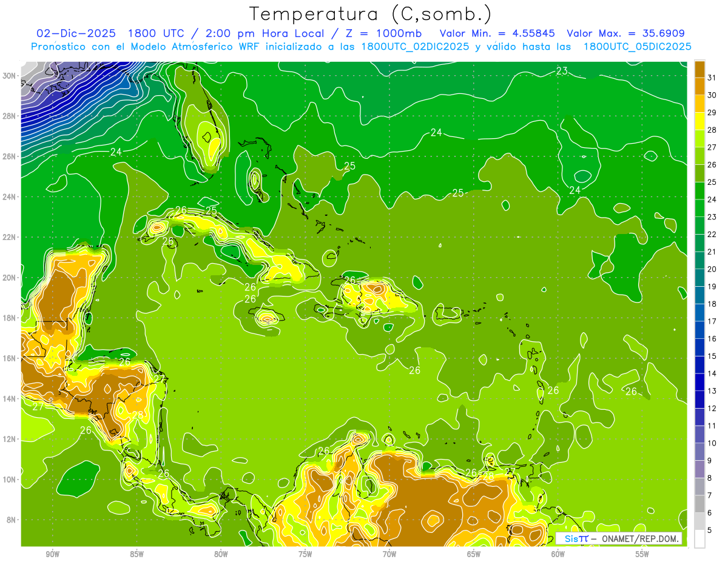Click the '20' value on the color scale
Viewport: 728px width, 562px height.
click(x=712, y=269)
